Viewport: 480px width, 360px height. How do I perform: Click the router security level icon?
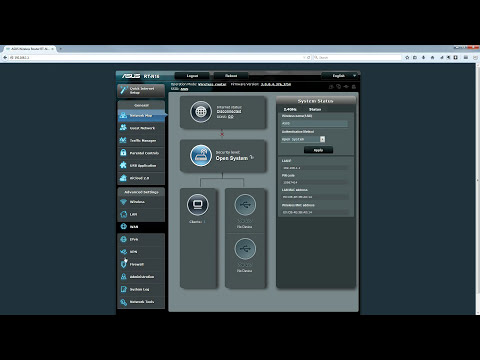point(201,155)
